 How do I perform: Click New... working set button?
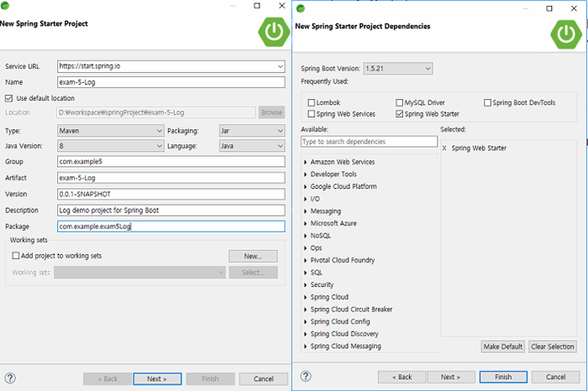[x=253, y=256]
